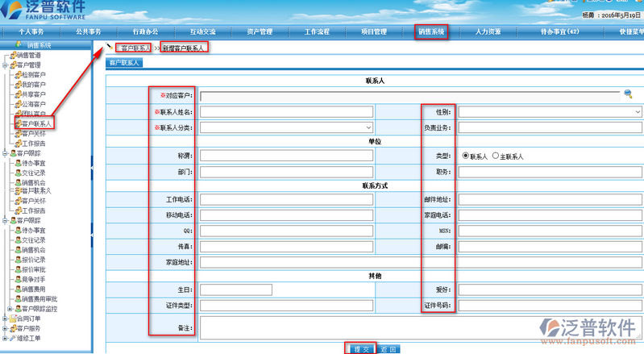Click the 邮编 input field
The image size is (644, 354).
tap(550, 247)
